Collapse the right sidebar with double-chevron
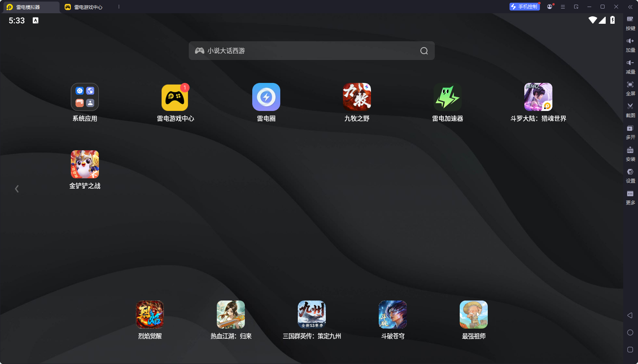This screenshot has width=638, height=364. pyautogui.click(x=630, y=7)
